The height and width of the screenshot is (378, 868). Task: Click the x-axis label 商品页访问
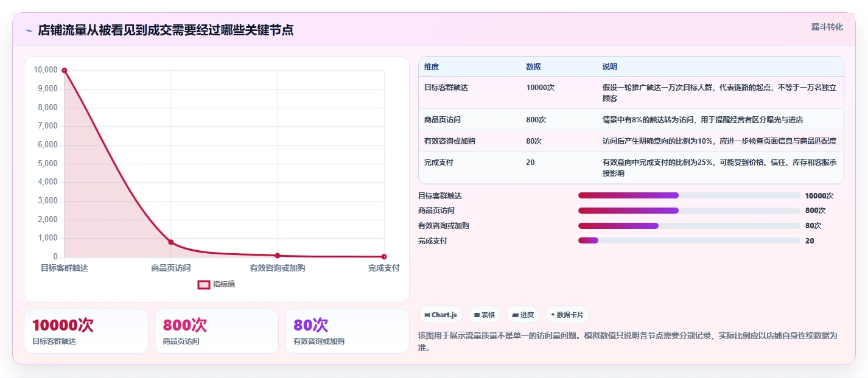(171, 268)
